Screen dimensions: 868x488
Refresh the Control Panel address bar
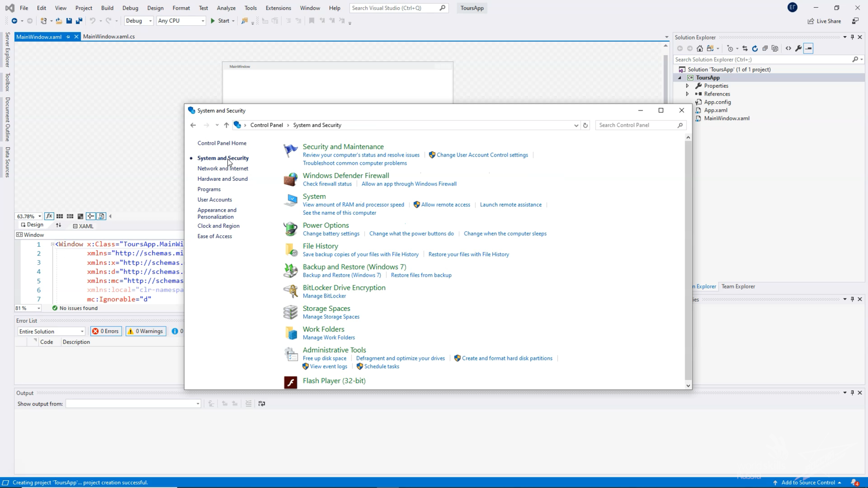pos(585,125)
